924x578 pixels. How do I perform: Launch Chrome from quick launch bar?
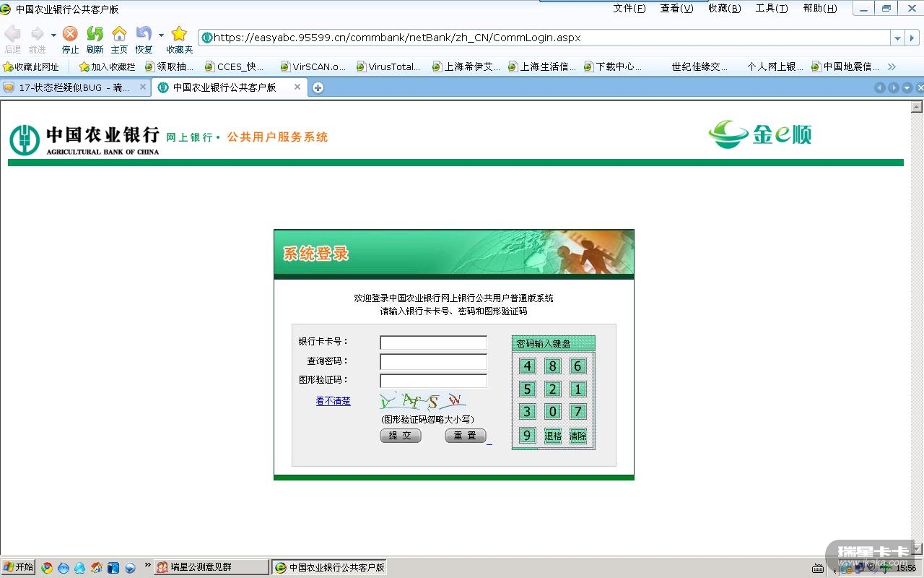[47, 568]
